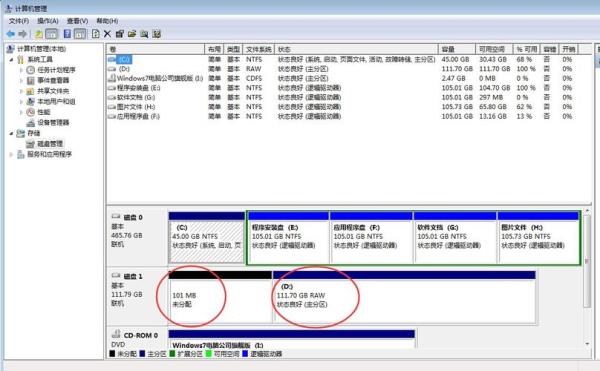Expand the 共享文件夹 node
Image resolution: width=600 pixels, height=371 pixels.
pos(21,91)
